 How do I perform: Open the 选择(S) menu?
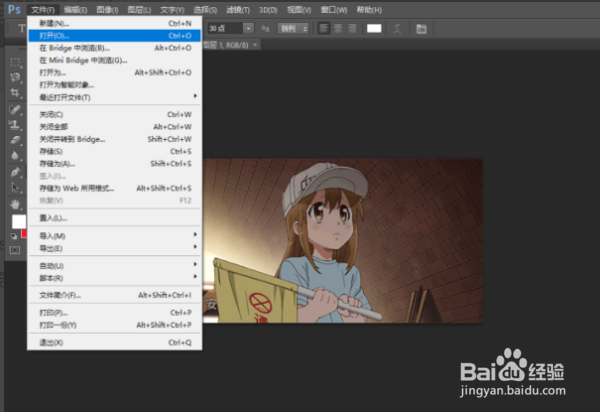click(x=205, y=10)
